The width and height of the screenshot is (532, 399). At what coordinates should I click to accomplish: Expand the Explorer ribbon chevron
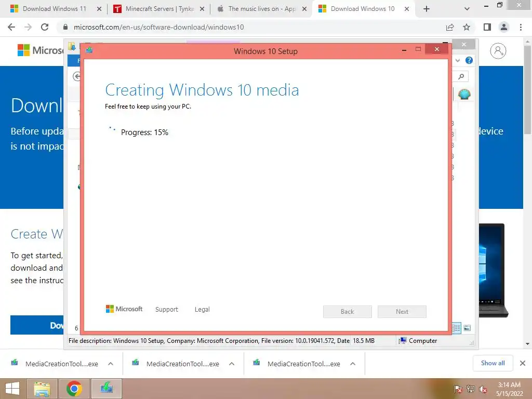(x=458, y=60)
